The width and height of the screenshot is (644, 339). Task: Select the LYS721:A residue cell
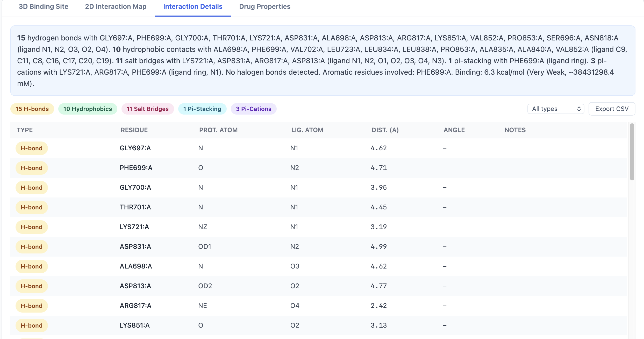tap(134, 227)
